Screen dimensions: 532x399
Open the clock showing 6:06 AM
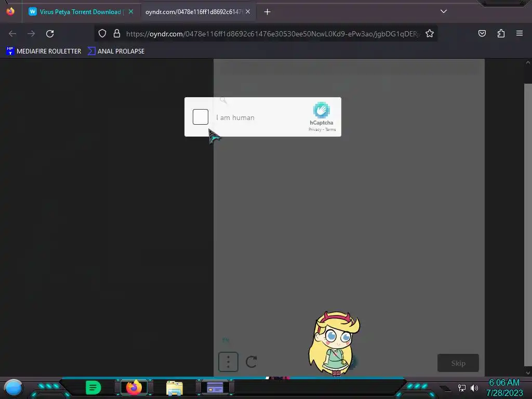(504, 383)
